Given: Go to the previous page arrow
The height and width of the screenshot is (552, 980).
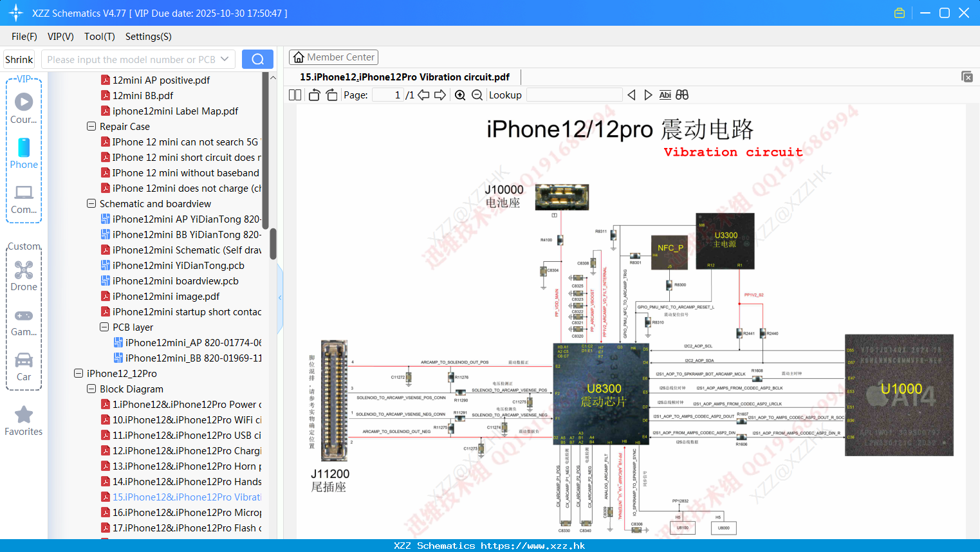Looking at the screenshot, I should tap(423, 95).
